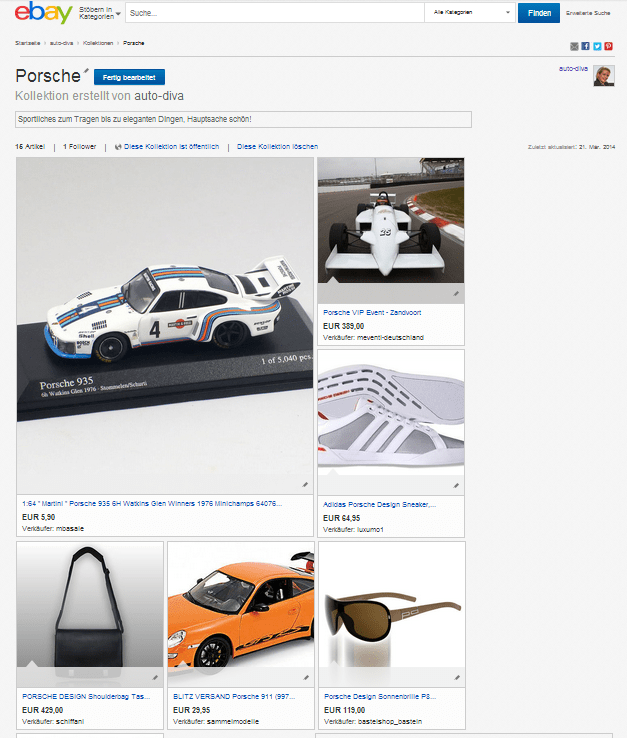This screenshot has width=627, height=738.
Task: Click the Fertig bearbeitet button
Action: coord(129,77)
